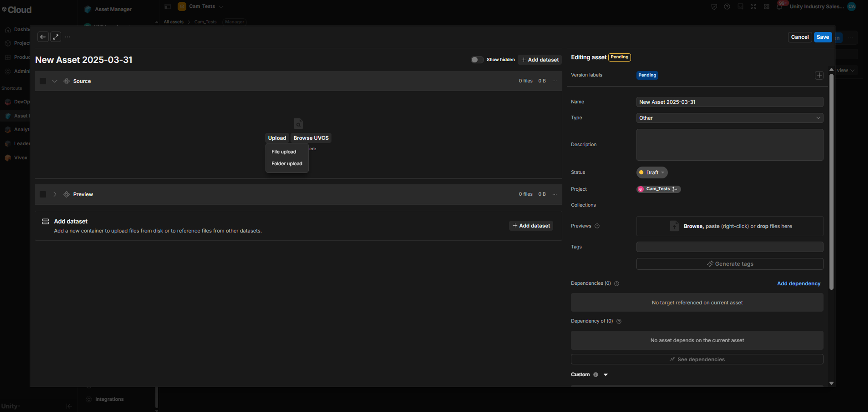The width and height of the screenshot is (868, 412).
Task: Open Preview dataset more options menu
Action: click(x=554, y=194)
